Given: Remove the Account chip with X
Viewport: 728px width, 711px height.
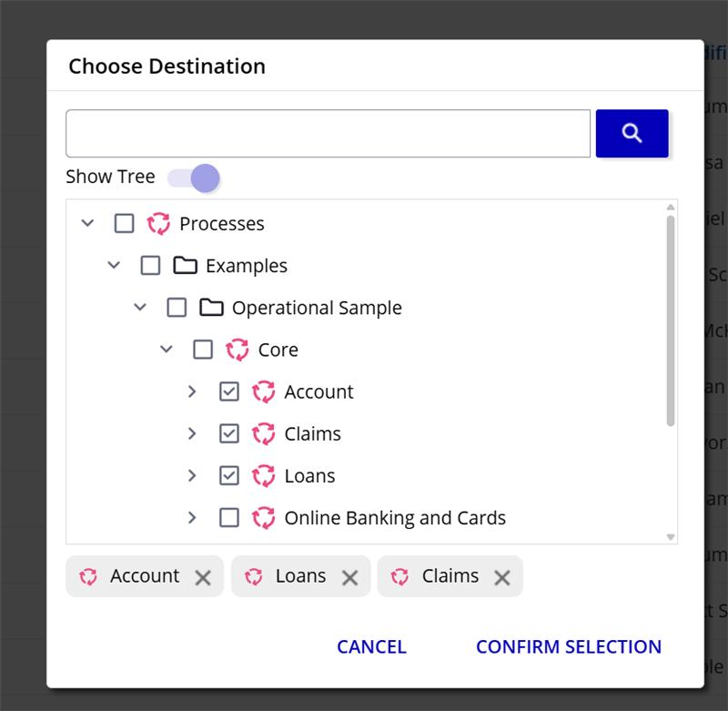Looking at the screenshot, I should click(203, 577).
